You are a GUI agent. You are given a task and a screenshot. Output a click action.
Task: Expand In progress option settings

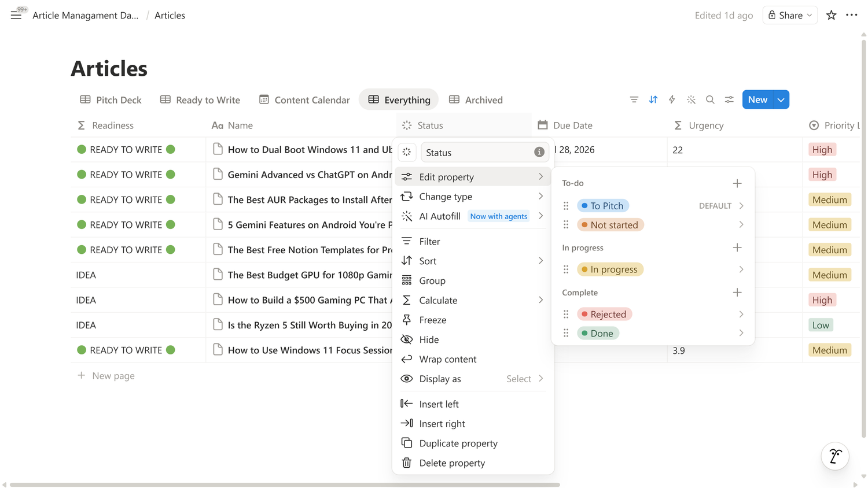pyautogui.click(x=741, y=269)
